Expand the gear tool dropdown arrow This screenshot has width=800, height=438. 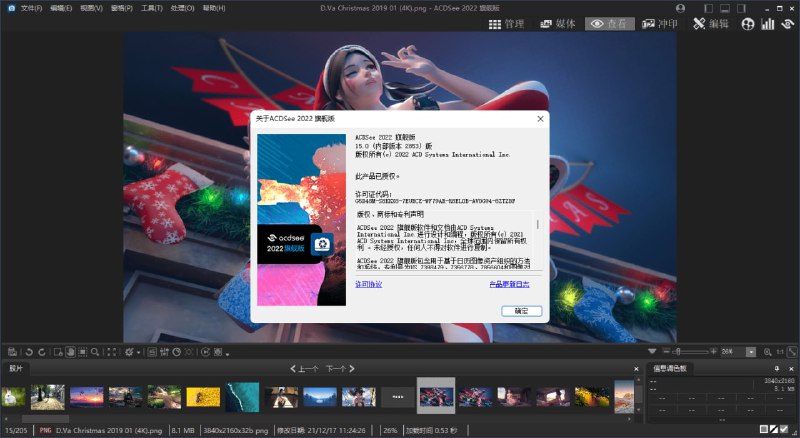coord(138,352)
